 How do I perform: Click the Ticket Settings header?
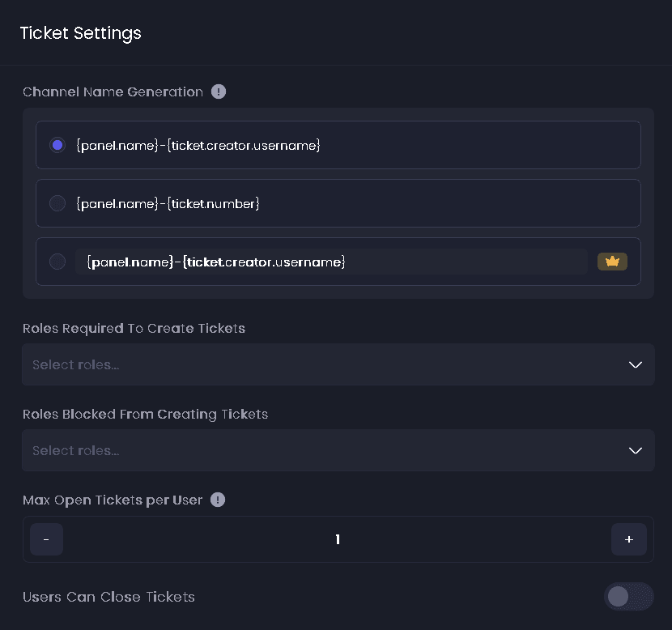[81, 33]
